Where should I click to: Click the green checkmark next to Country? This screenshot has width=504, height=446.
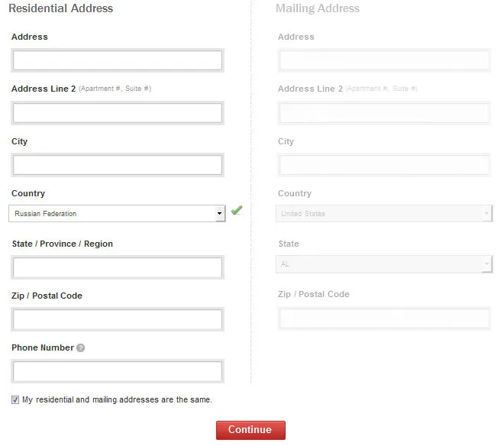[x=237, y=210]
